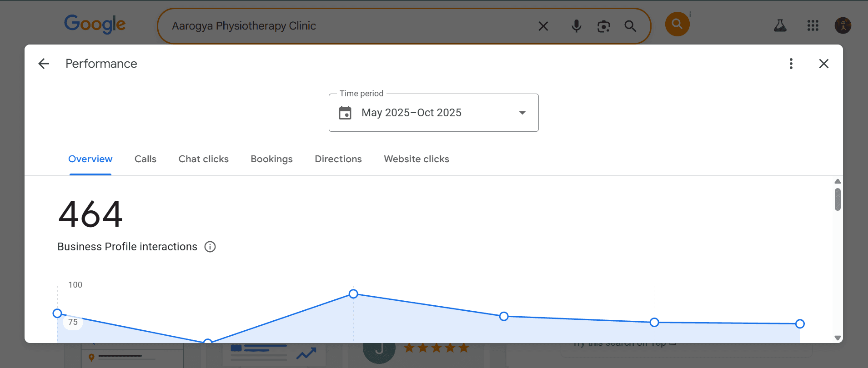
Task: Click the Time period field label
Action: point(361,94)
